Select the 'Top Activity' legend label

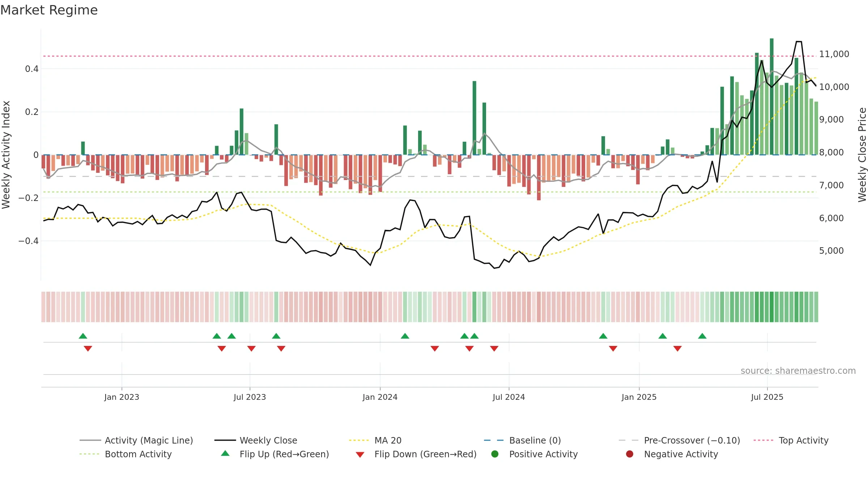point(804,440)
